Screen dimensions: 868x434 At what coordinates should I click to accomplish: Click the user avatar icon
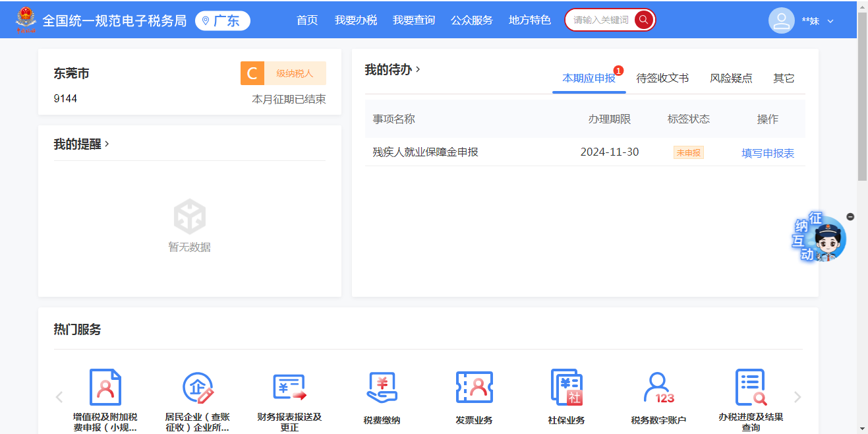pyautogui.click(x=782, y=20)
